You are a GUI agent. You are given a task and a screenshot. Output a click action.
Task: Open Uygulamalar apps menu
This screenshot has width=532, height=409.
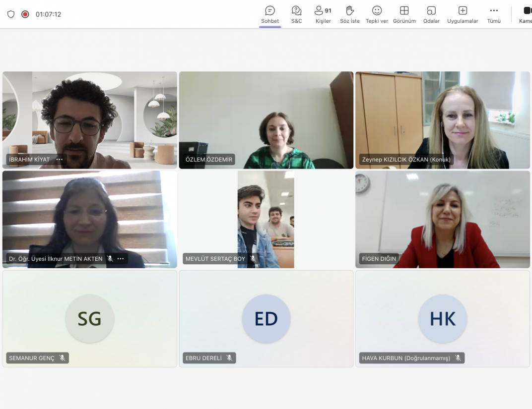[463, 14]
